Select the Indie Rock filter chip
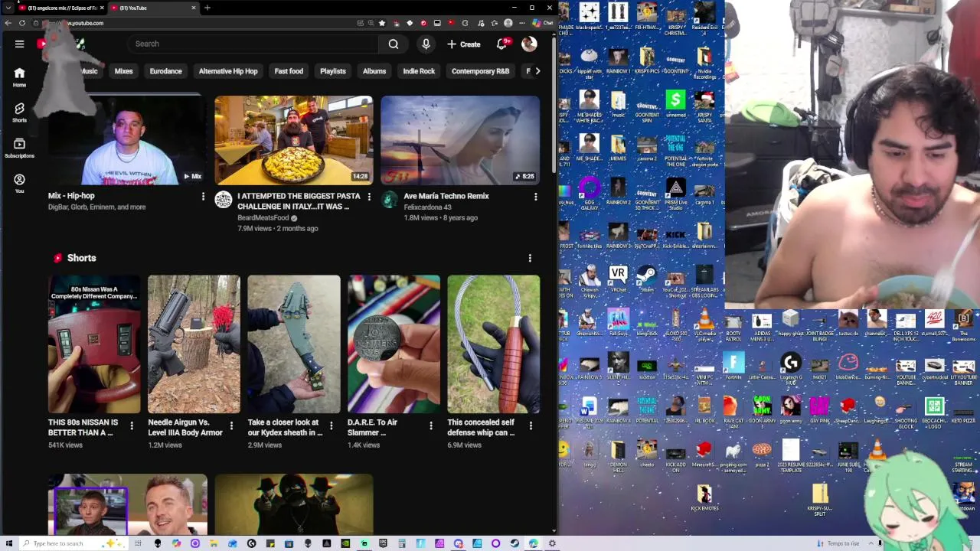 click(419, 71)
